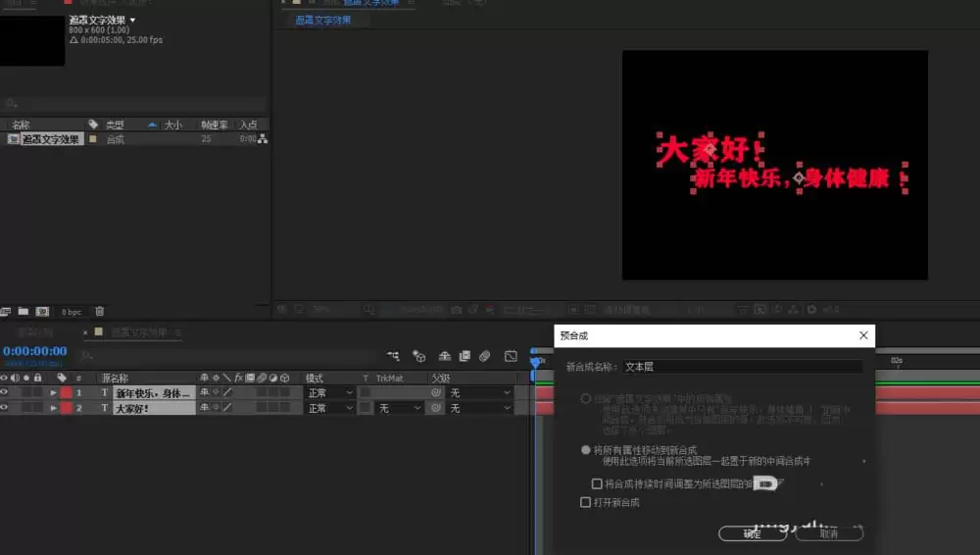Viewport: 980px width, 555px height.
Task: Open parent dropdown for layer 1
Action: pos(479,392)
